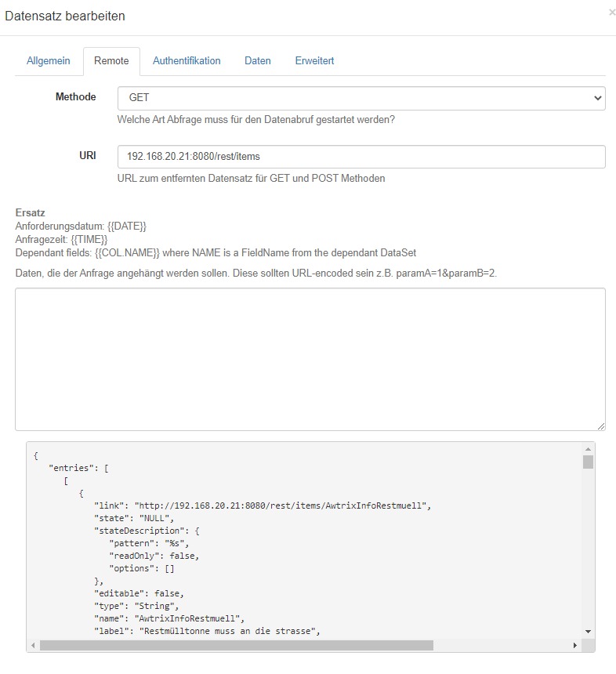Click the "state": "NULL" line
Screen dimensions: 616x674
coord(134,518)
